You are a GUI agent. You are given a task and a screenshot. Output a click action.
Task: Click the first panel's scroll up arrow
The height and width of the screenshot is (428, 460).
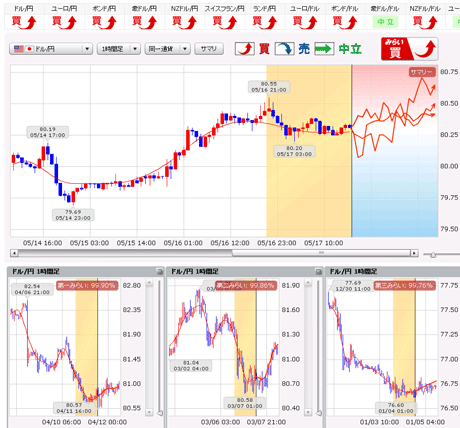coord(149,283)
